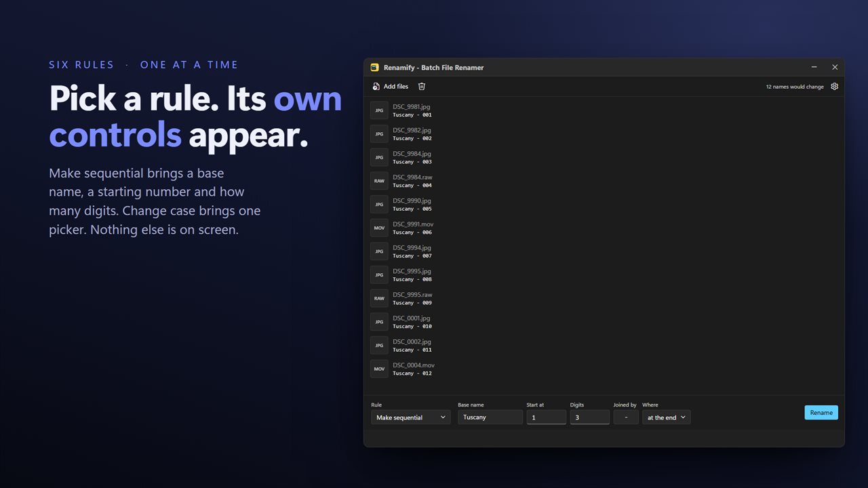Click the MOV icon beside DSC_0004.mov
The width and height of the screenshot is (868, 488).
click(x=379, y=369)
